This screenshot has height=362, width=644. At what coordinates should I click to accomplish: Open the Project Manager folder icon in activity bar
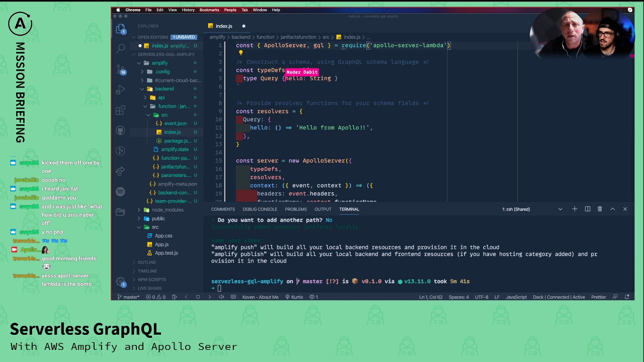coord(120,212)
